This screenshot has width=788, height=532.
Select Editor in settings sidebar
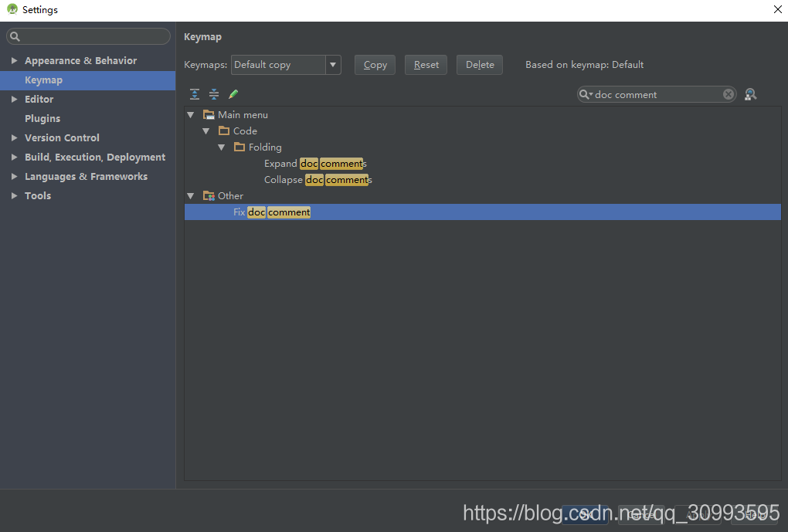(x=39, y=99)
